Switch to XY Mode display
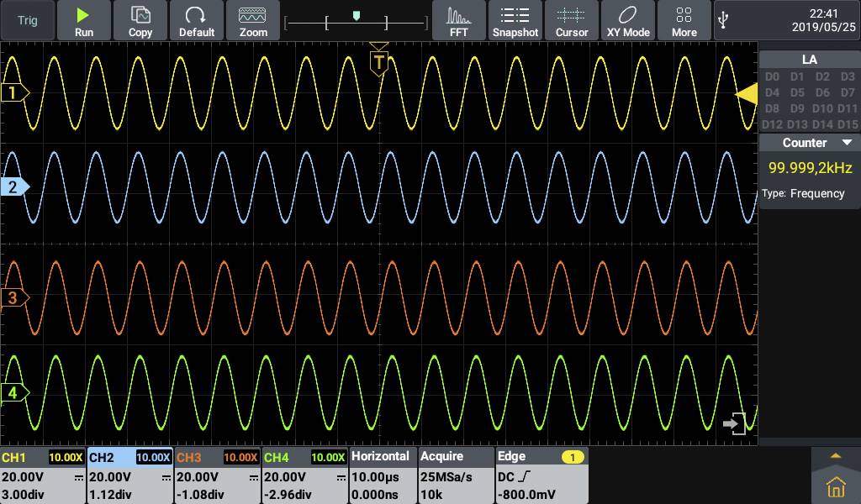Screen dimensions: 861x504 pos(628,20)
